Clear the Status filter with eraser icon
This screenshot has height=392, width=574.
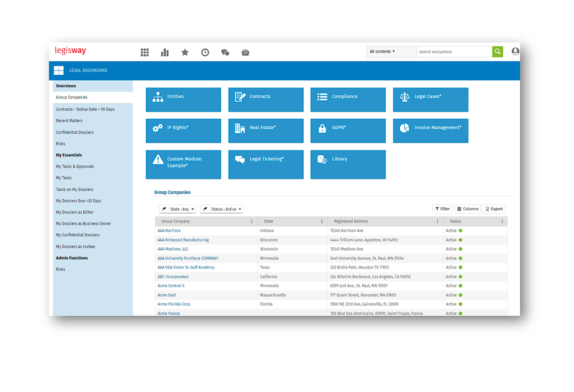(204, 209)
